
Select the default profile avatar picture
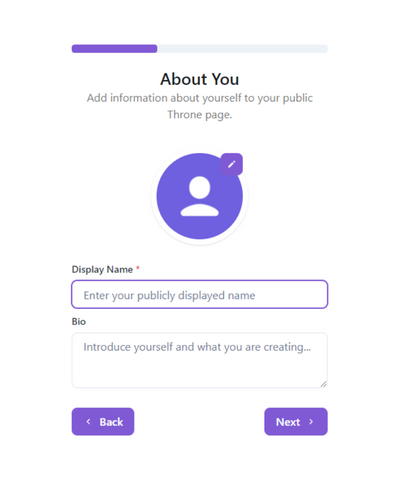click(x=200, y=196)
